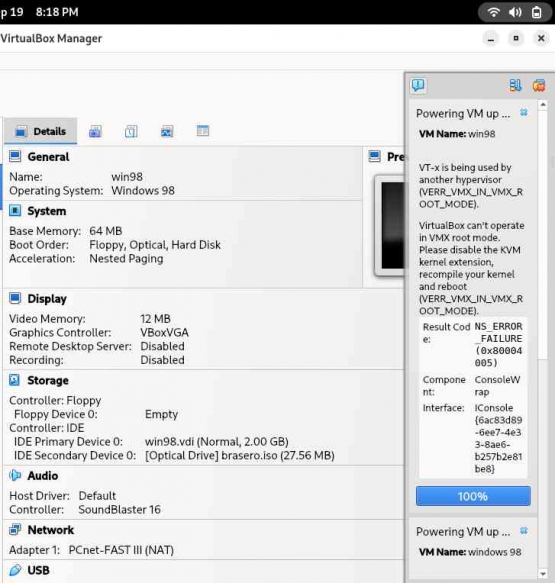This screenshot has height=583, width=555.
Task: Click the Audio section speaker icon
Action: pyautogui.click(x=15, y=475)
